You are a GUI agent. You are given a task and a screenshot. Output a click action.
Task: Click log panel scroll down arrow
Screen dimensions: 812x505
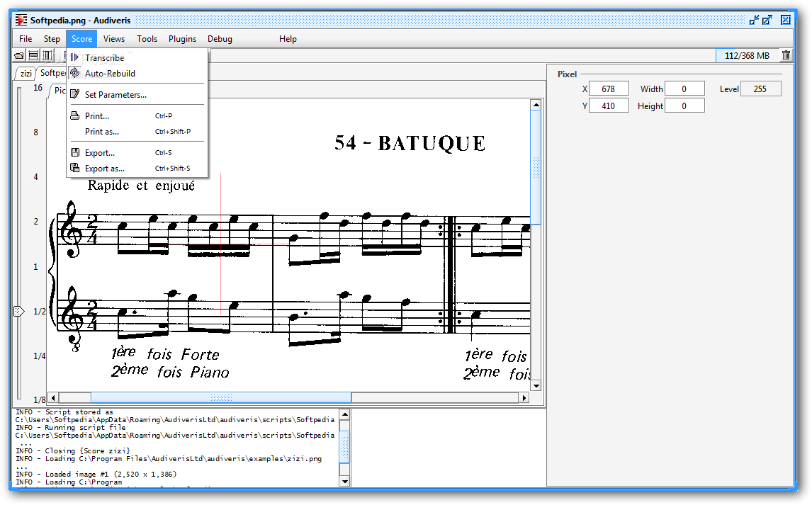[345, 481]
